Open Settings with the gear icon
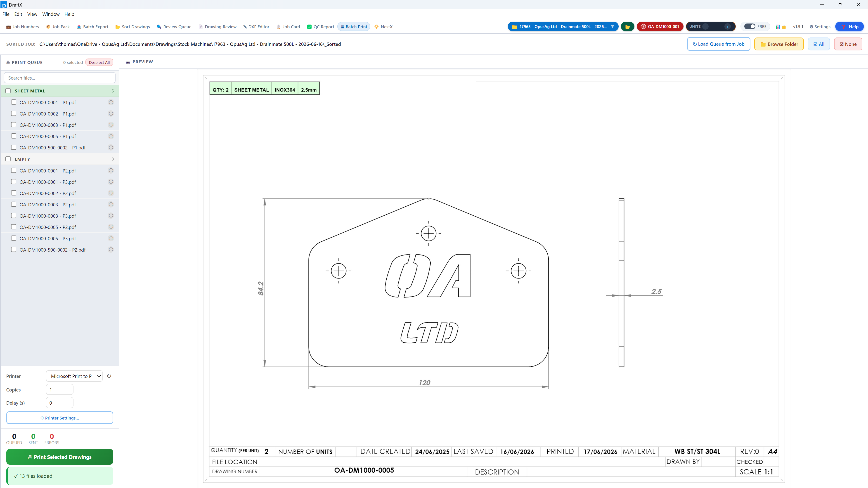Image resolution: width=868 pixels, height=488 pixels. (x=820, y=27)
